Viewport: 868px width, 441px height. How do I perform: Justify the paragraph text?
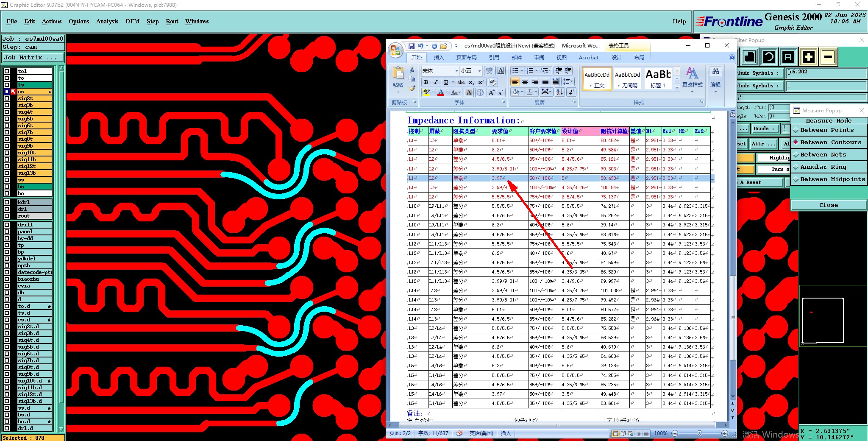(x=545, y=81)
